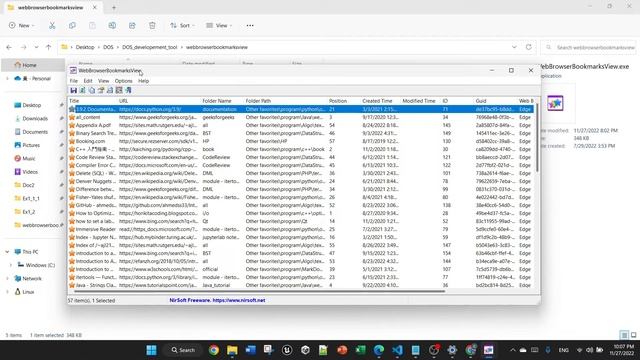Open the New dropdown in Explorer
The image size is (640, 360).
tap(22, 25)
